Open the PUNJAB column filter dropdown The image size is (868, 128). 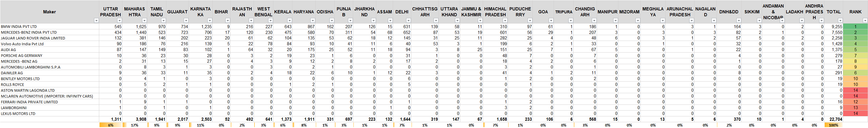click(350, 21)
